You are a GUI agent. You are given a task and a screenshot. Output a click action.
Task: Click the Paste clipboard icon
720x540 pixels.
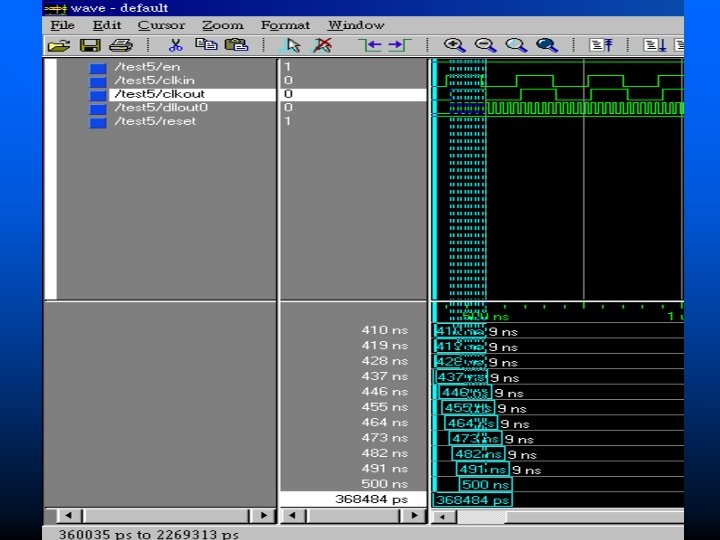[236, 45]
